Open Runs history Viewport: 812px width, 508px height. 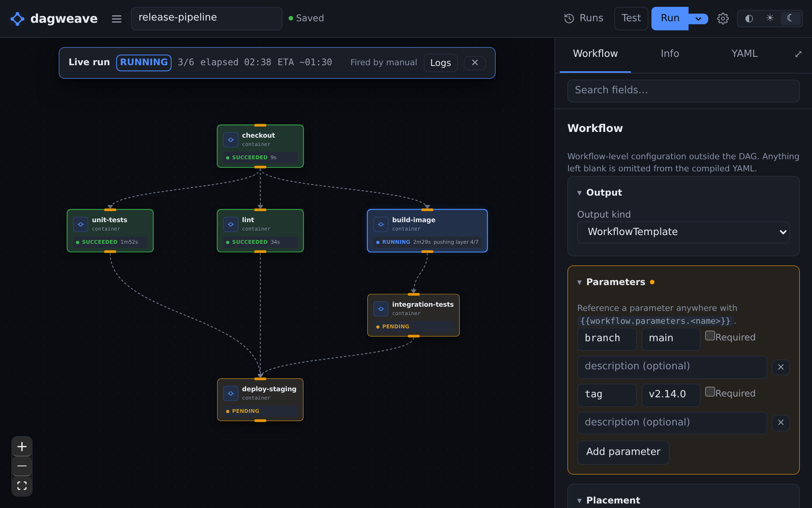point(584,18)
